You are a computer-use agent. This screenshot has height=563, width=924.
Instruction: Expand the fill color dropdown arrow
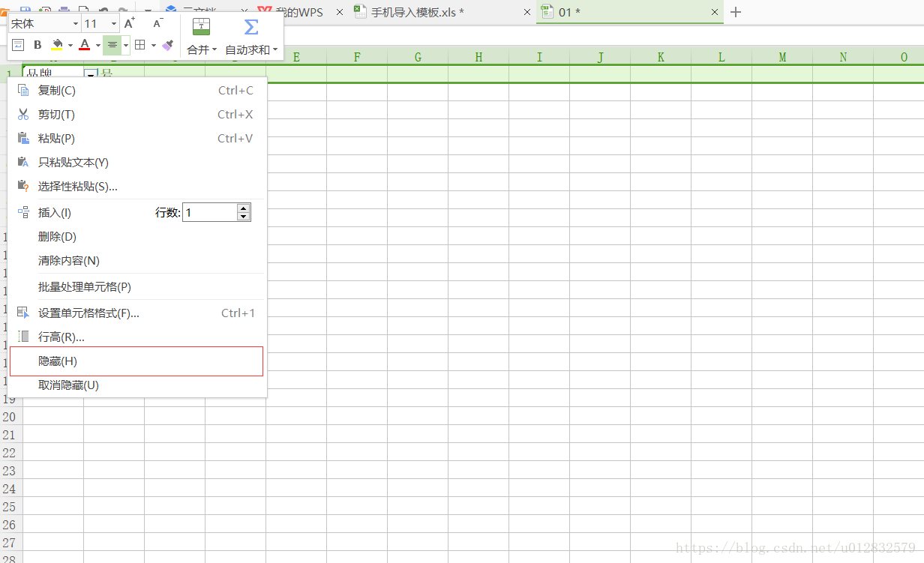70,45
